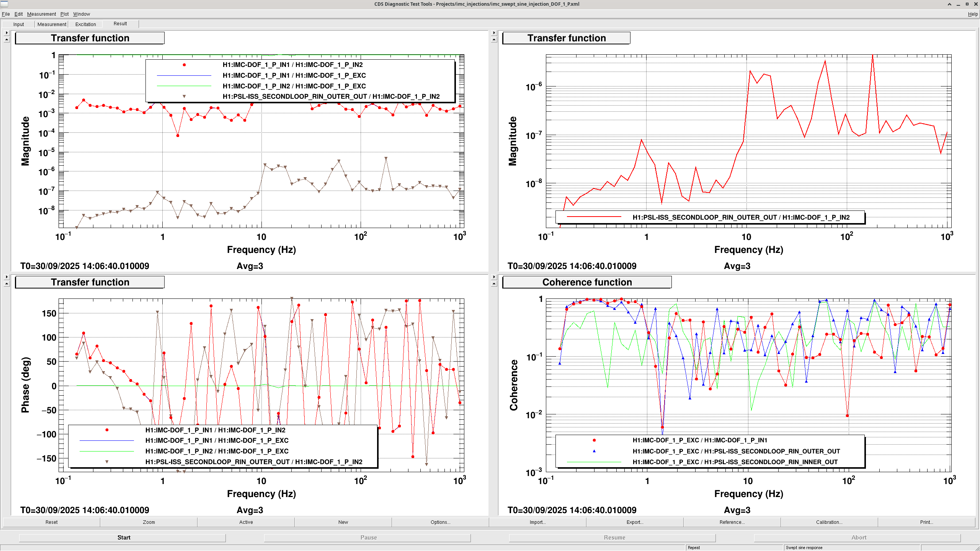
Task: Click the Options... button
Action: [x=440, y=522]
